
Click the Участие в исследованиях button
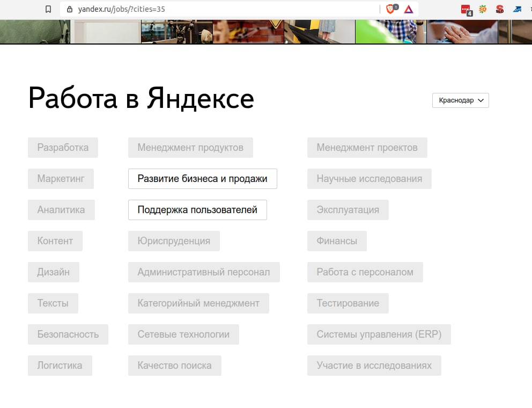click(374, 366)
